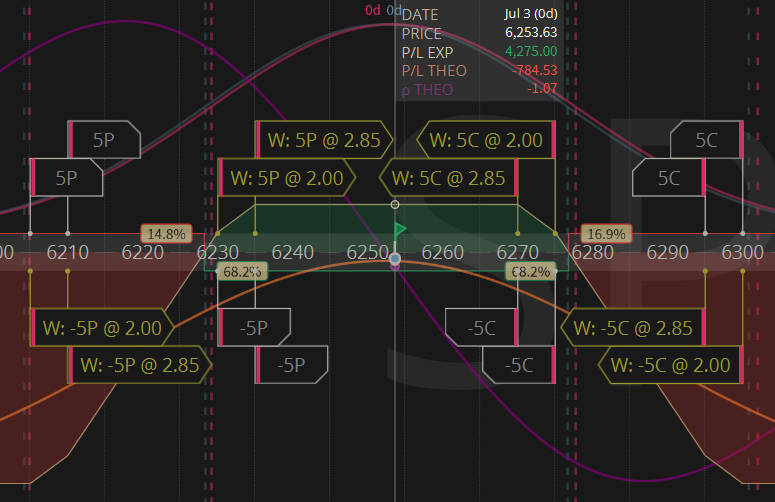Click the 16.9% probability badge

606,234
